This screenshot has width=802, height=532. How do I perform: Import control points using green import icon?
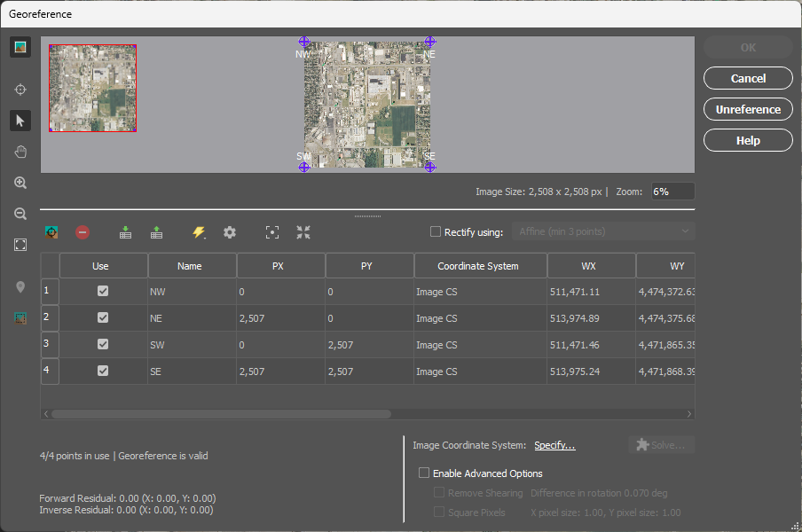[x=125, y=232]
